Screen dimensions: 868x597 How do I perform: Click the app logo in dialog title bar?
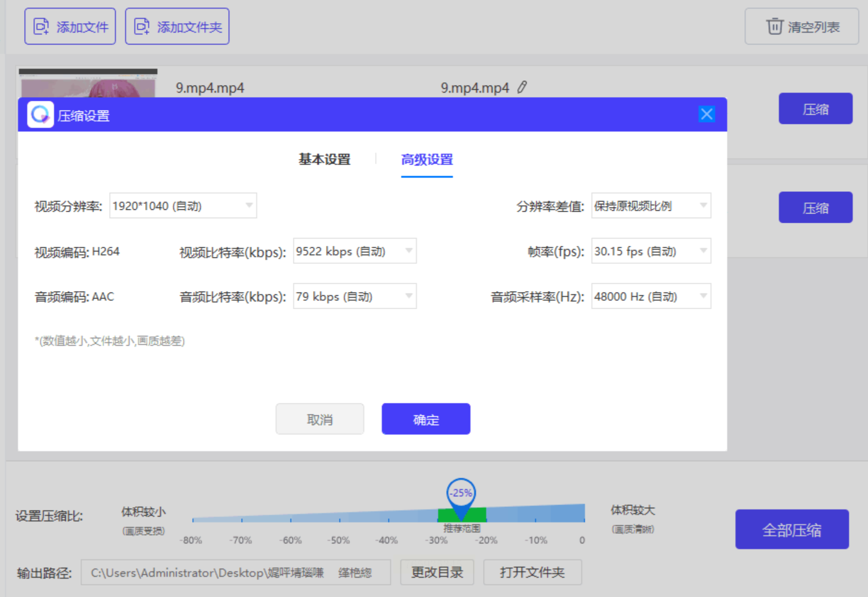click(40, 115)
